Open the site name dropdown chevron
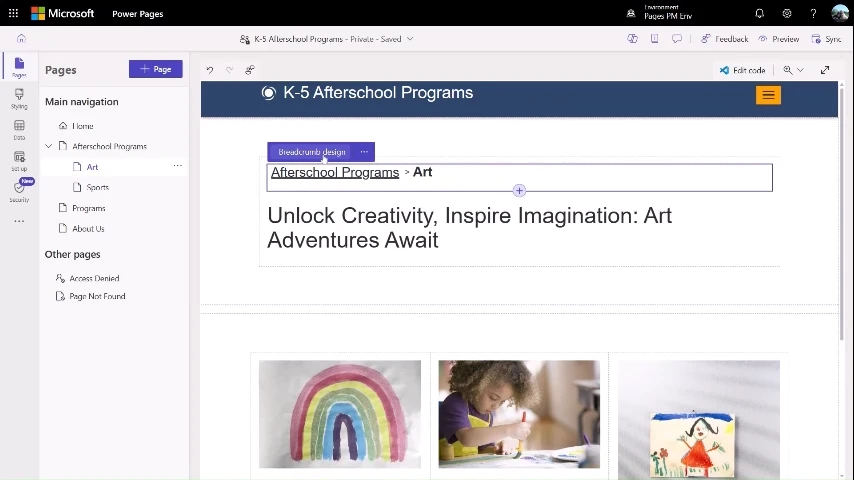 tap(410, 39)
